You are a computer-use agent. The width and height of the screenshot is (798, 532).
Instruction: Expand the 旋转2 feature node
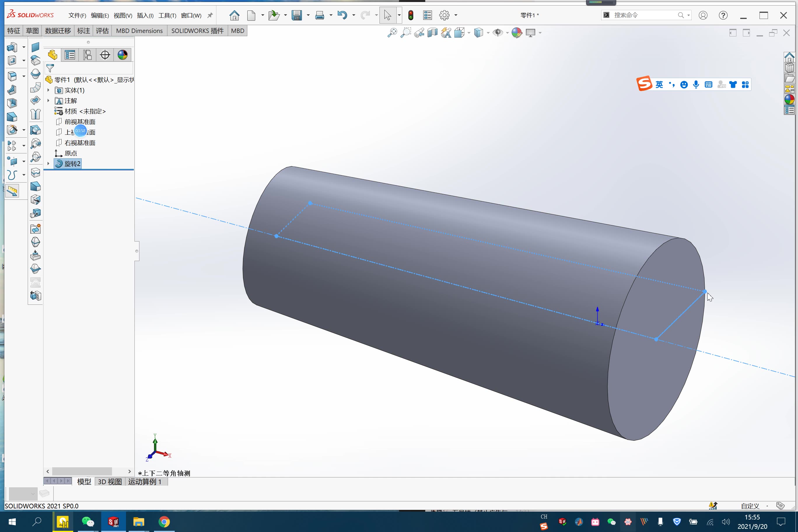pos(48,164)
